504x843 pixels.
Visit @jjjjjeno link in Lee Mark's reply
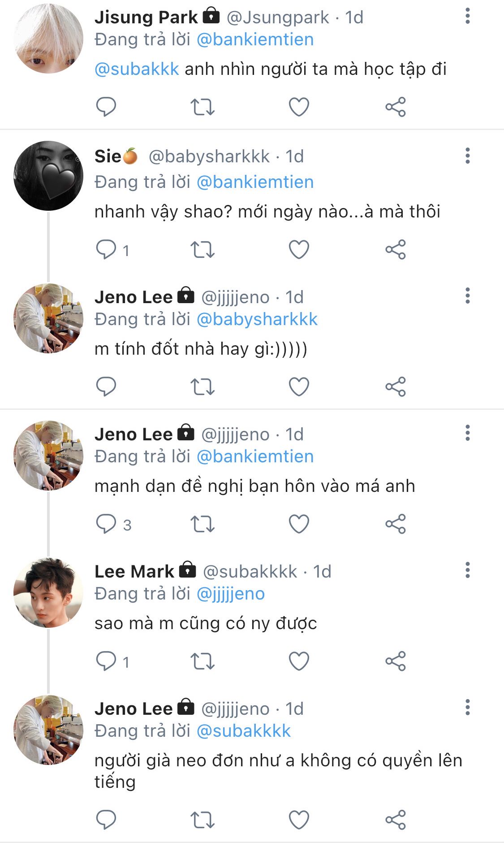click(231, 594)
